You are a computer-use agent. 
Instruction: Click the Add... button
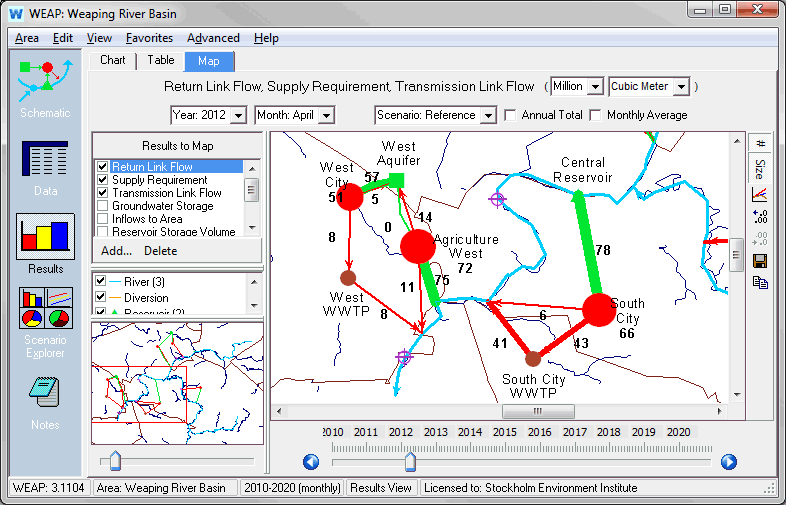click(x=116, y=251)
